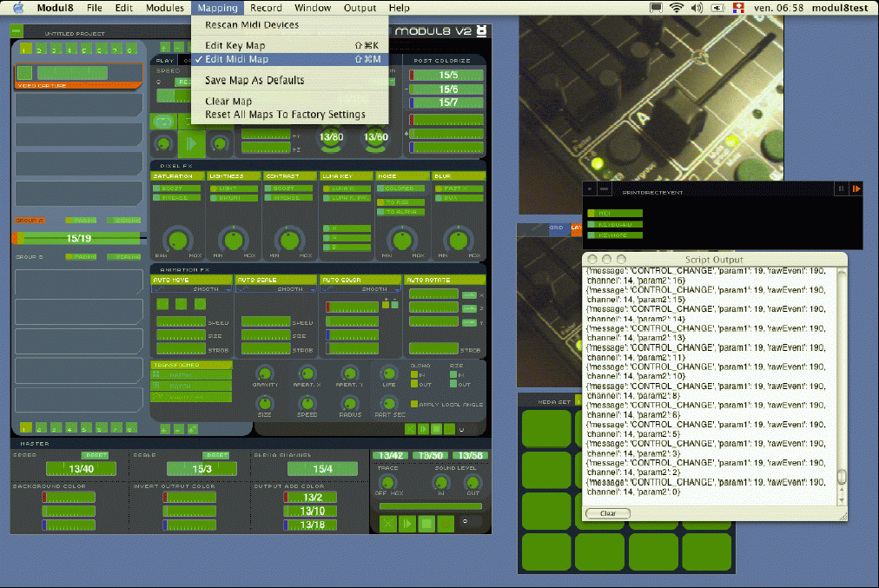879x588 pixels.
Task: Enable Apply Local Angle checkbox
Action: click(414, 404)
